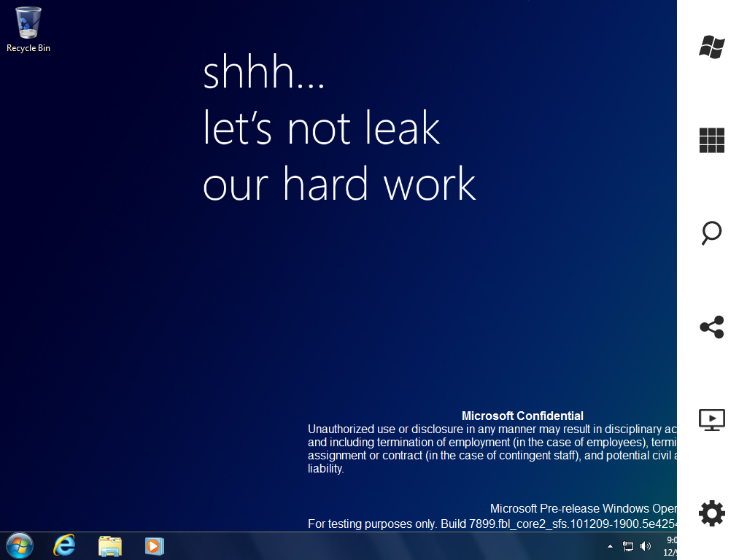747x560 pixels.
Task: Open the Search magnifier charm
Action: tap(712, 233)
